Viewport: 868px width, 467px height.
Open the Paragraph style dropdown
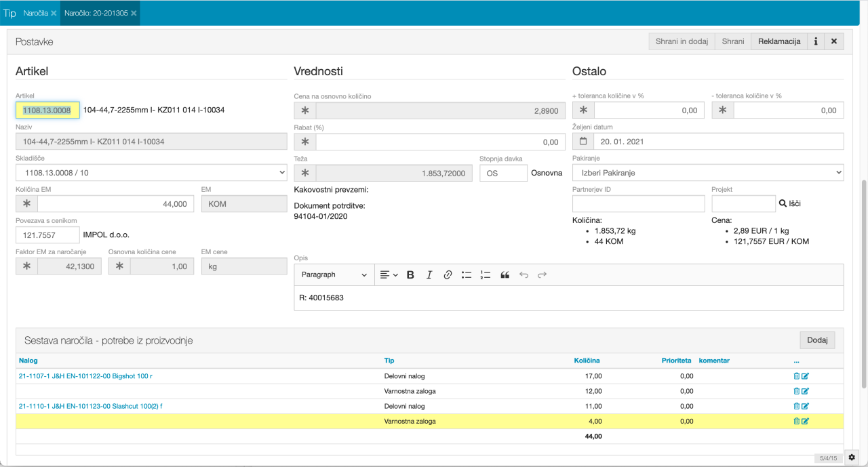334,275
